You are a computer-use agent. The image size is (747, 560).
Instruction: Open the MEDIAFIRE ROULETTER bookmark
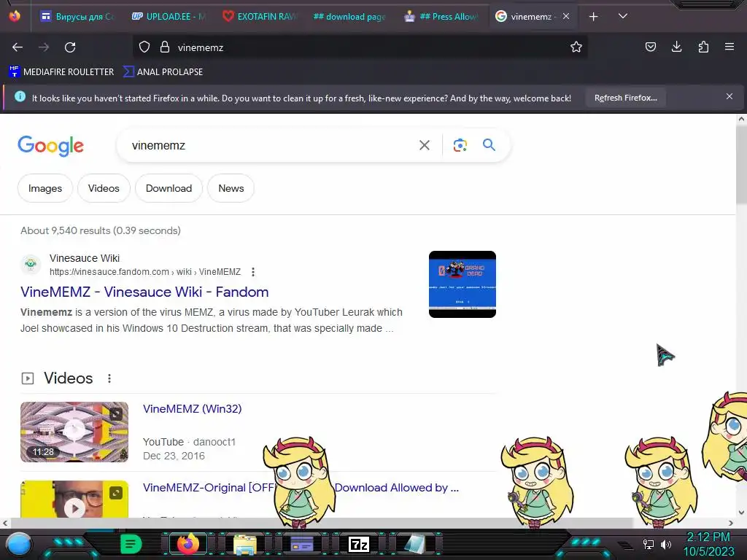tap(61, 72)
